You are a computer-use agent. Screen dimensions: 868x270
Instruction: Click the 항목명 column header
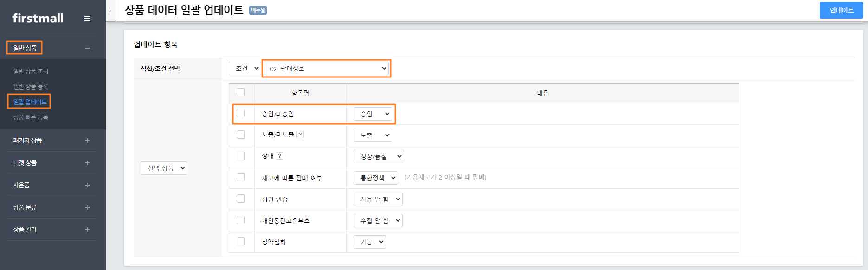pyautogui.click(x=300, y=93)
